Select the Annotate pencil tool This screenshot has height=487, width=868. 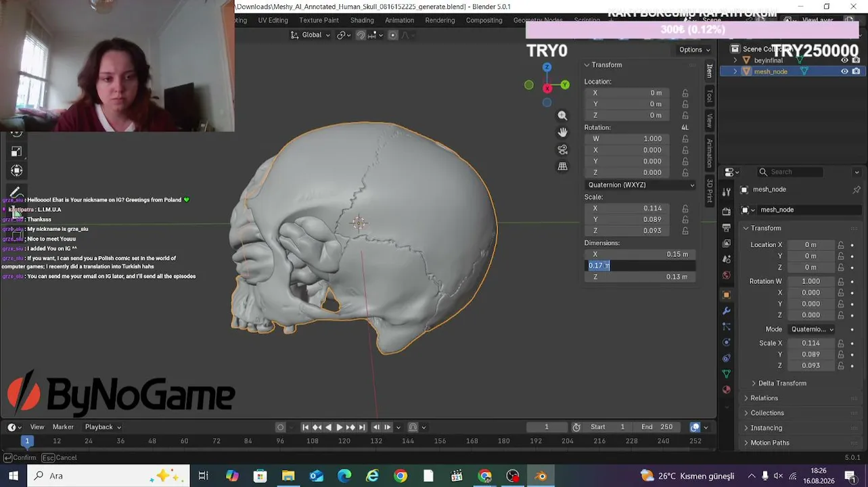17,193
